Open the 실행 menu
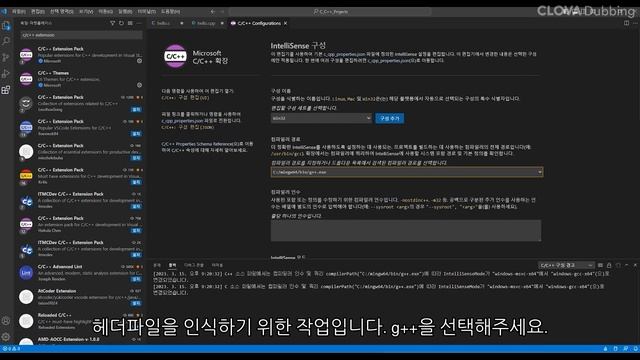Viewport: 640px width, 360px height. (125, 11)
